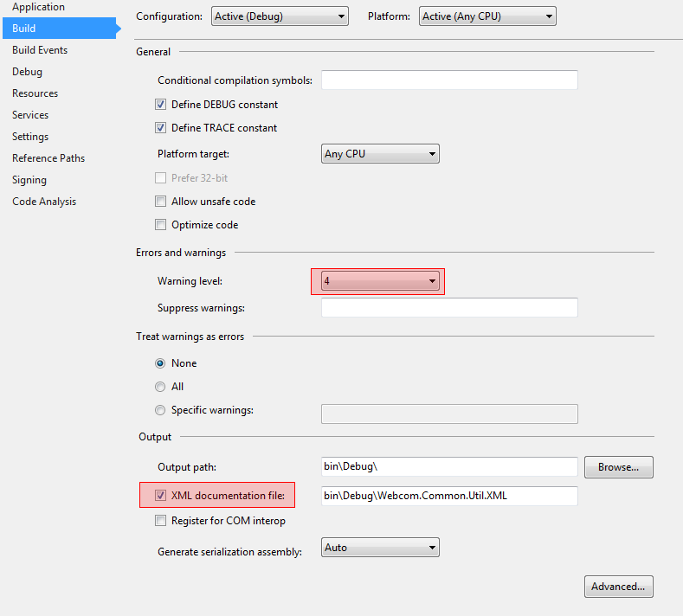Enable Register for COM interop

click(x=160, y=521)
